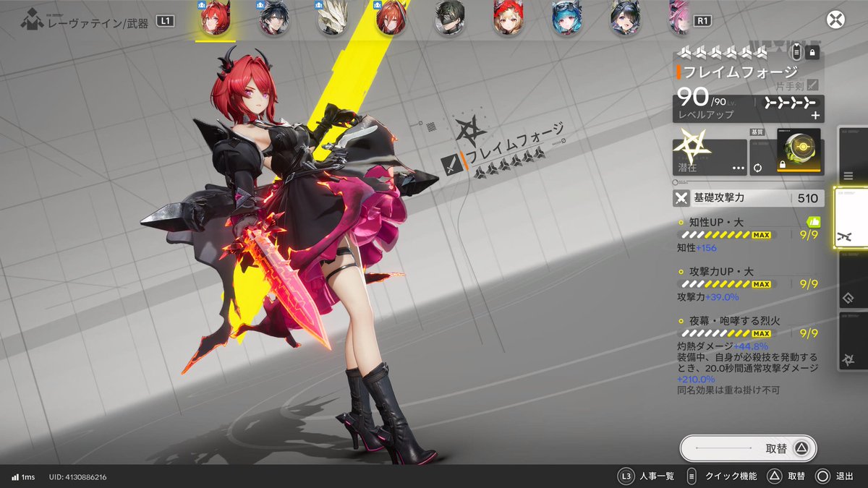Screen dimensions: 868x488
Task: Pick the blue-haired operator portrait
Action: pos(566,19)
